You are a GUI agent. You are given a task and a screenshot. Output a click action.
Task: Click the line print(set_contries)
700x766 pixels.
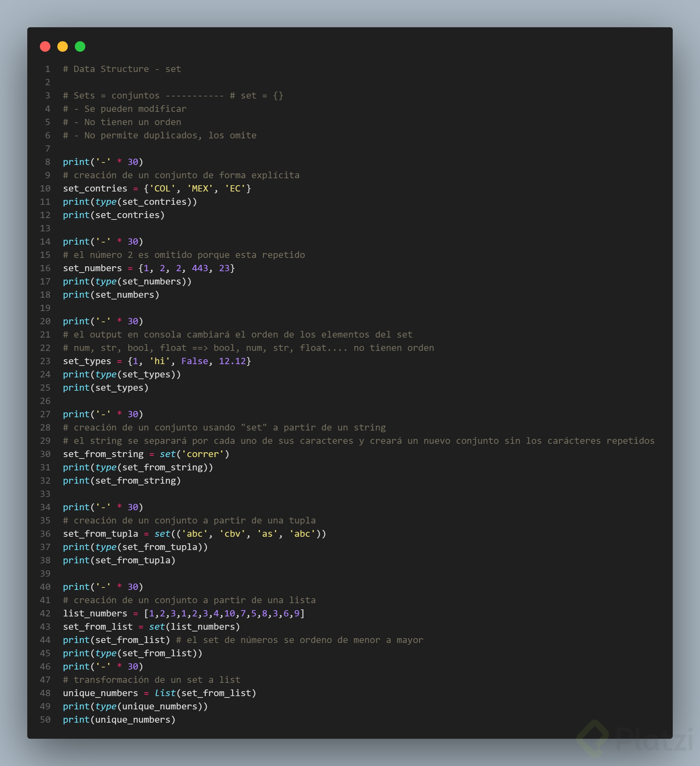tap(114, 215)
